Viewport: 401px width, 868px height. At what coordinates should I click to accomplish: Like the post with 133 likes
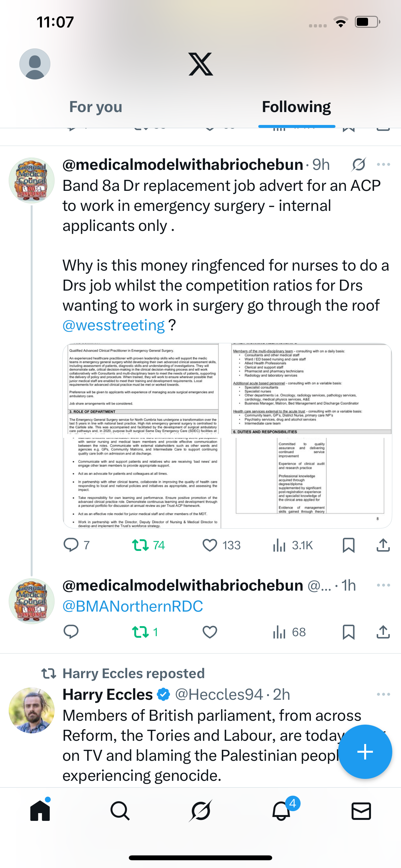coord(210,545)
